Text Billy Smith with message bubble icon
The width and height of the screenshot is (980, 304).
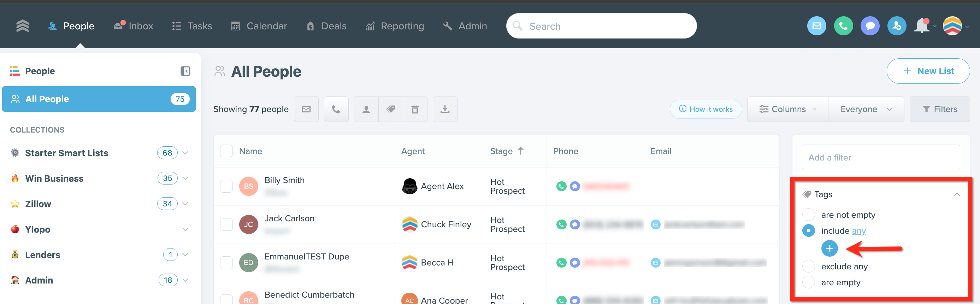(x=575, y=186)
